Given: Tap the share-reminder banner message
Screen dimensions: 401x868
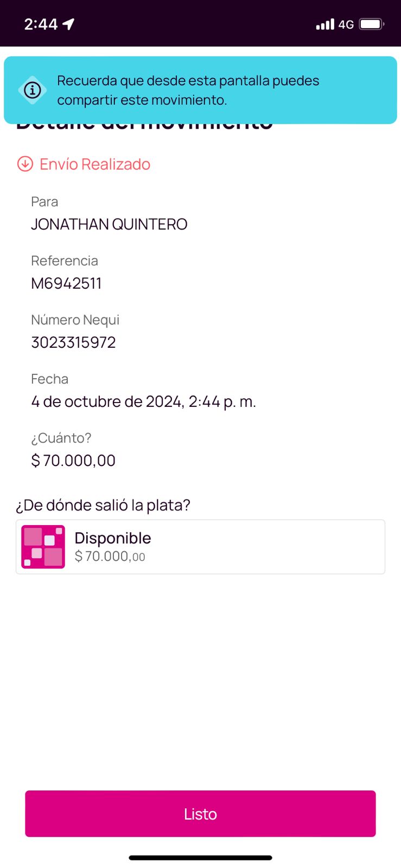Looking at the screenshot, I should (188, 90).
